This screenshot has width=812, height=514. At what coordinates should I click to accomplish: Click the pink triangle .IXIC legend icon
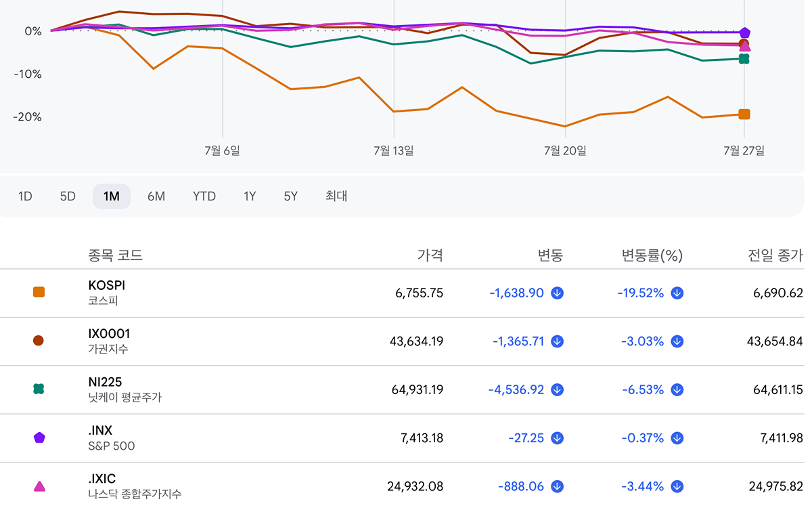pos(39,486)
